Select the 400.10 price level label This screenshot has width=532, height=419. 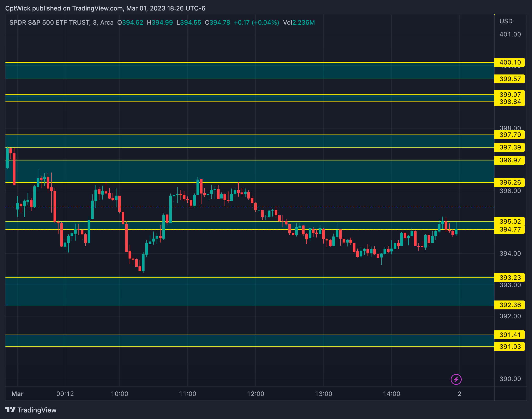(509, 62)
